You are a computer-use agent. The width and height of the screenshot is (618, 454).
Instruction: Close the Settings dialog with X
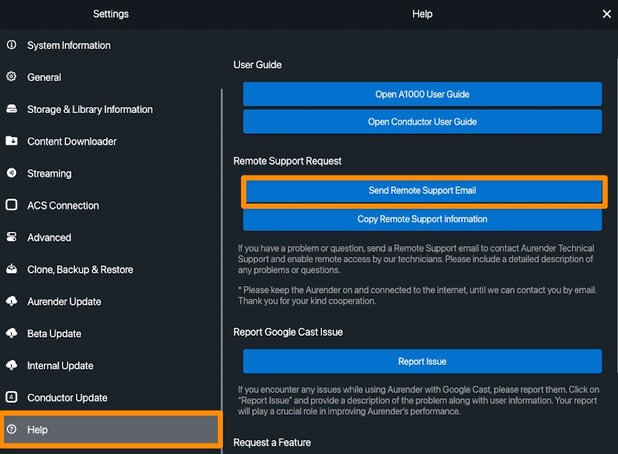click(607, 14)
